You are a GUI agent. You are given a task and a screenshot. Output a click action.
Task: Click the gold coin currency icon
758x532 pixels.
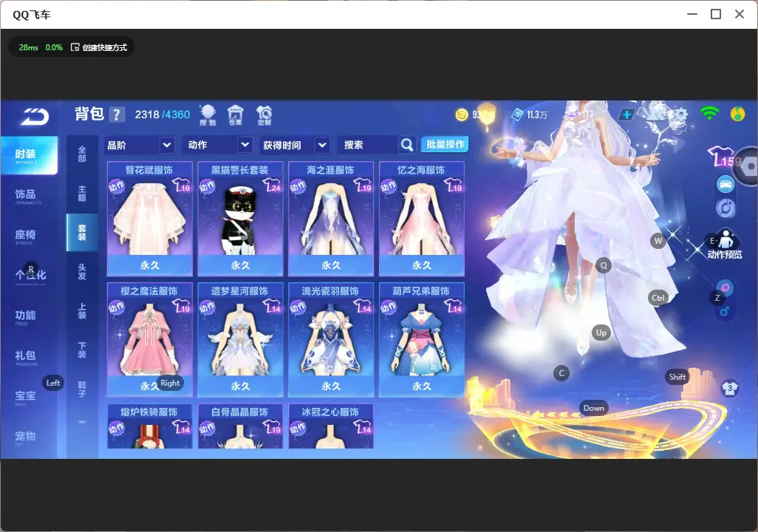(x=462, y=115)
